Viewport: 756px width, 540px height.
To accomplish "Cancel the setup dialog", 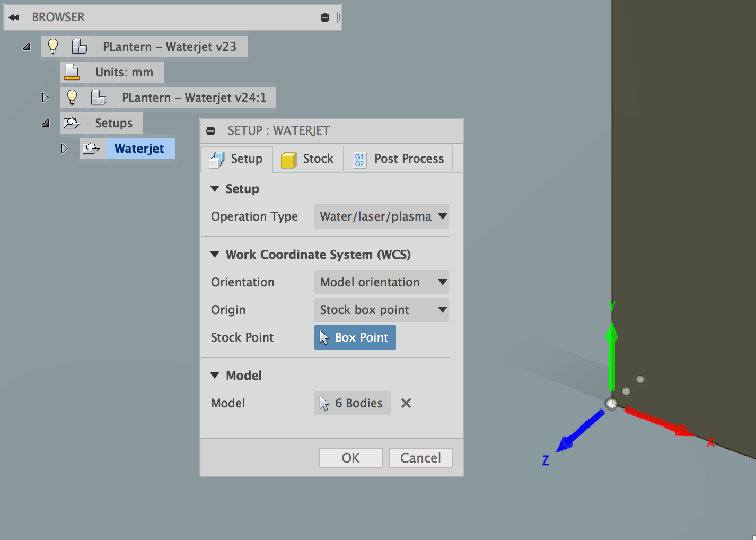I will 420,458.
